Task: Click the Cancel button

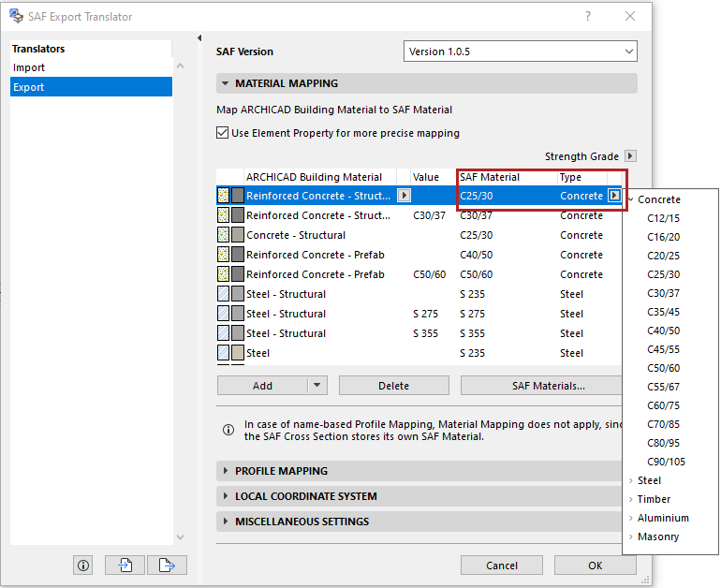Action: point(502,565)
